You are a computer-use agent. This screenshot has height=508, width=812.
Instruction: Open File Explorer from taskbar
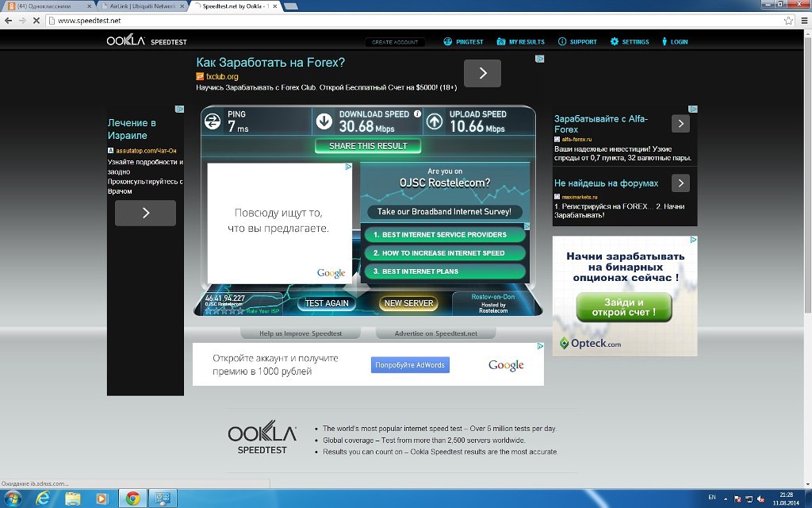click(x=72, y=498)
